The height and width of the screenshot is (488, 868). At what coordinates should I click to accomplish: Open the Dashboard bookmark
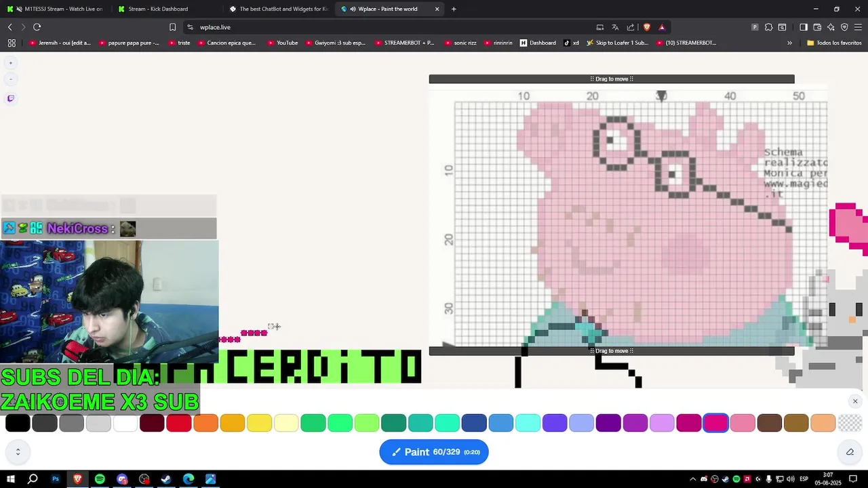pyautogui.click(x=538, y=43)
